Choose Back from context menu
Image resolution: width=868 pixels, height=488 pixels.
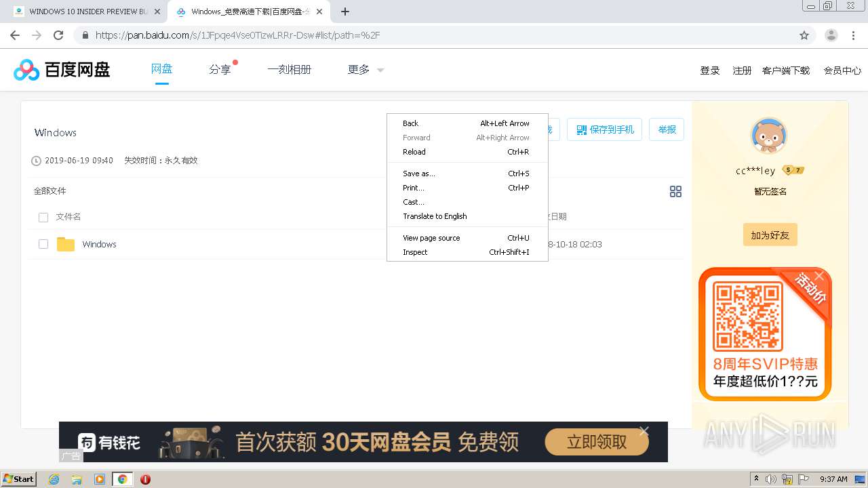pyautogui.click(x=467, y=123)
